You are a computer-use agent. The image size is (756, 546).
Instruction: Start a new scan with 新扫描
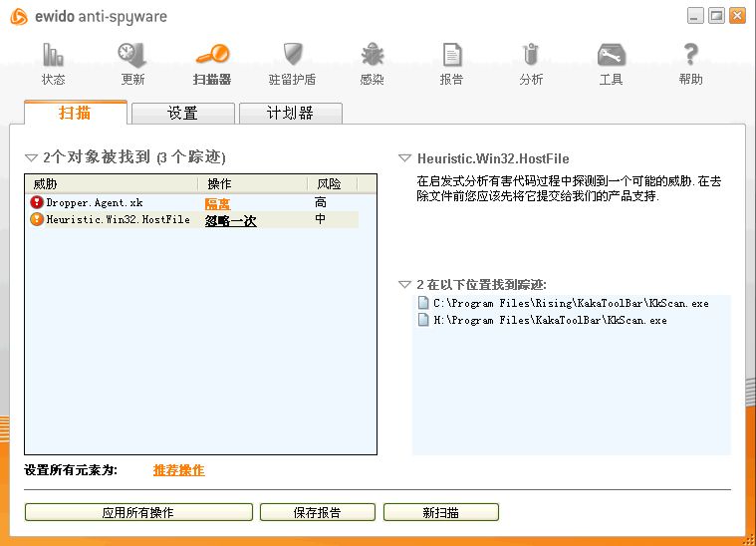click(x=440, y=512)
